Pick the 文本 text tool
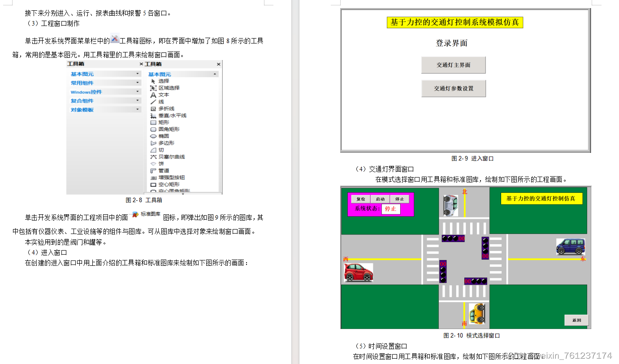The height and width of the screenshot is (364, 619). point(160,95)
